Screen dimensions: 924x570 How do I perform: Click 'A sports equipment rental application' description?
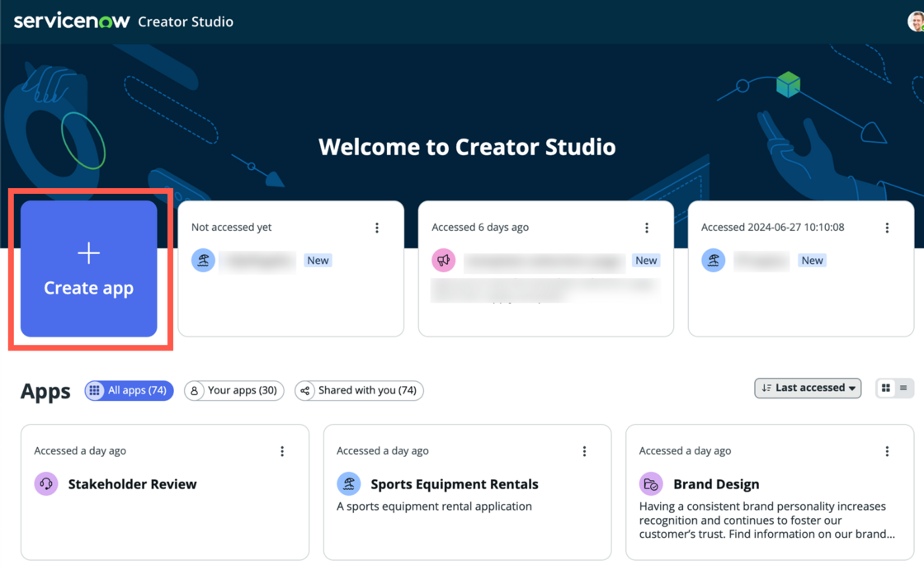pyautogui.click(x=434, y=506)
